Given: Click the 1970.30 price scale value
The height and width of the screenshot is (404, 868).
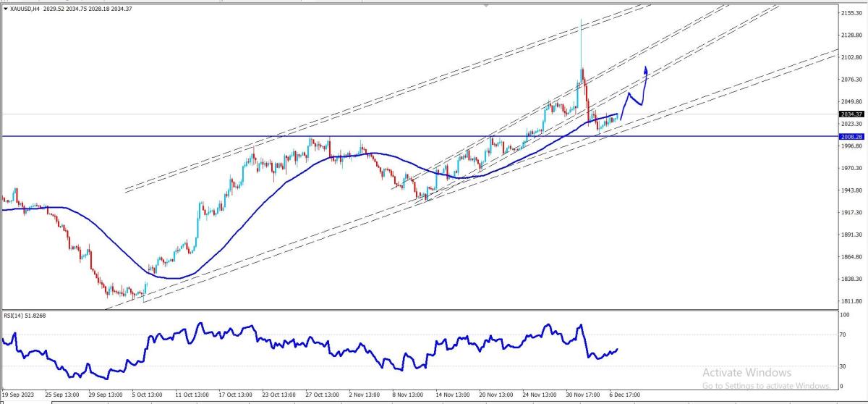Looking at the screenshot, I should coord(851,168).
